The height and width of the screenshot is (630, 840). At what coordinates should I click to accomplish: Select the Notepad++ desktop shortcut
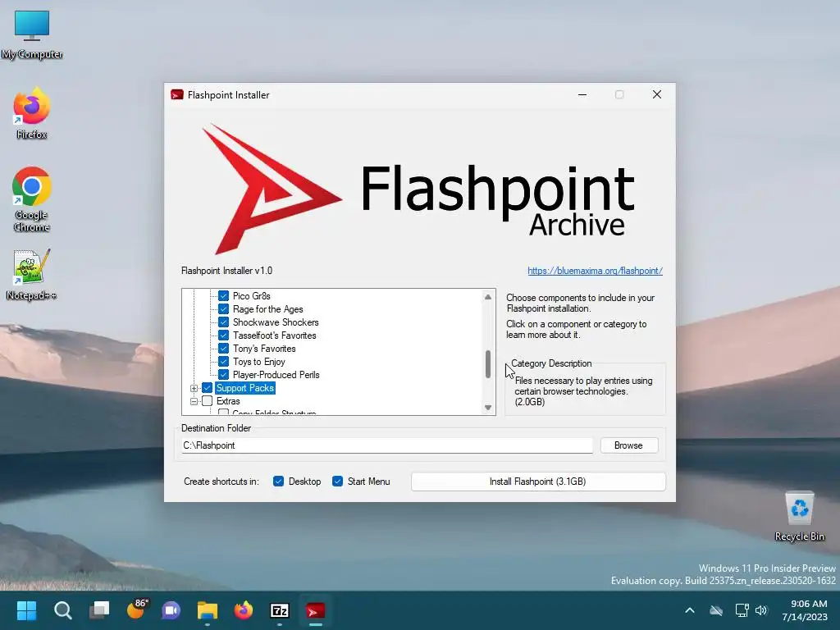32,274
